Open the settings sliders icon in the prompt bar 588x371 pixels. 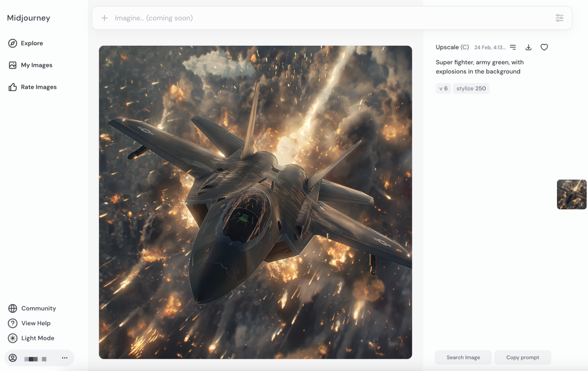(559, 18)
